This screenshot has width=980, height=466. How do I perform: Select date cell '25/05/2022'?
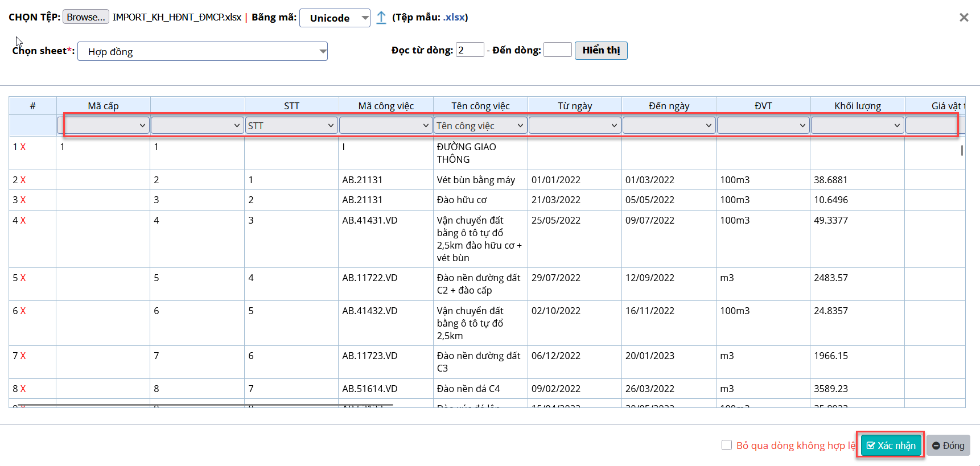575,239
